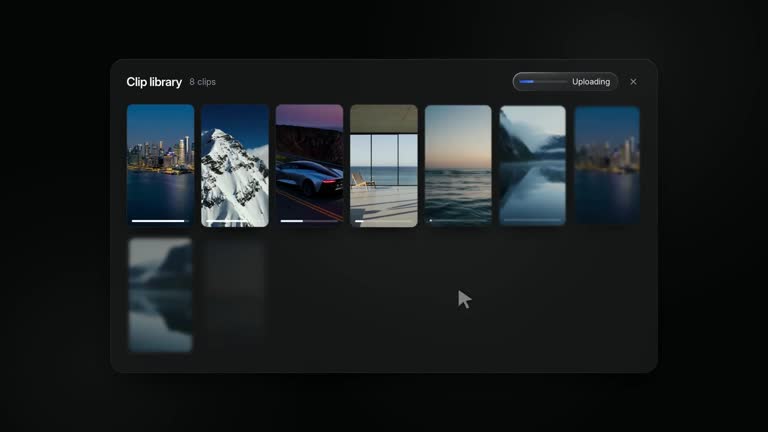Close the Clip library panel
Viewport: 768px width, 432px height.
[633, 82]
